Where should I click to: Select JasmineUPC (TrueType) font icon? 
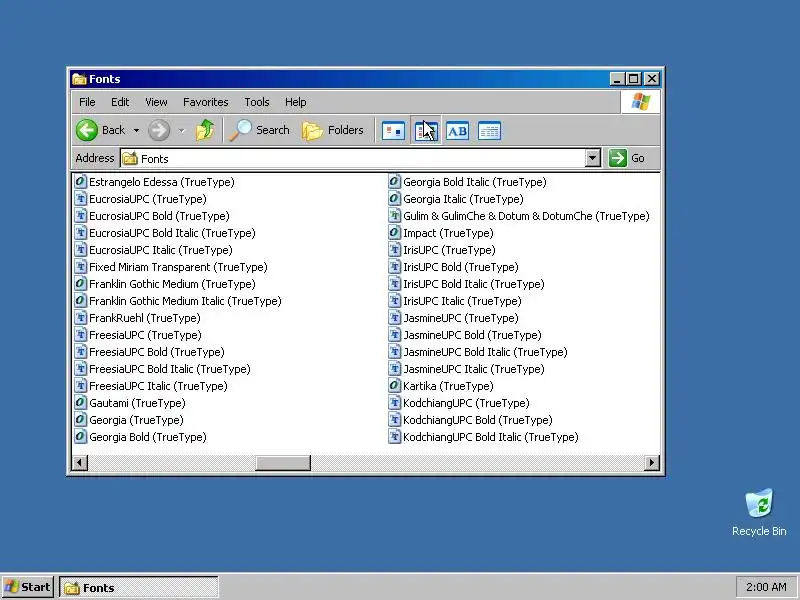[394, 318]
